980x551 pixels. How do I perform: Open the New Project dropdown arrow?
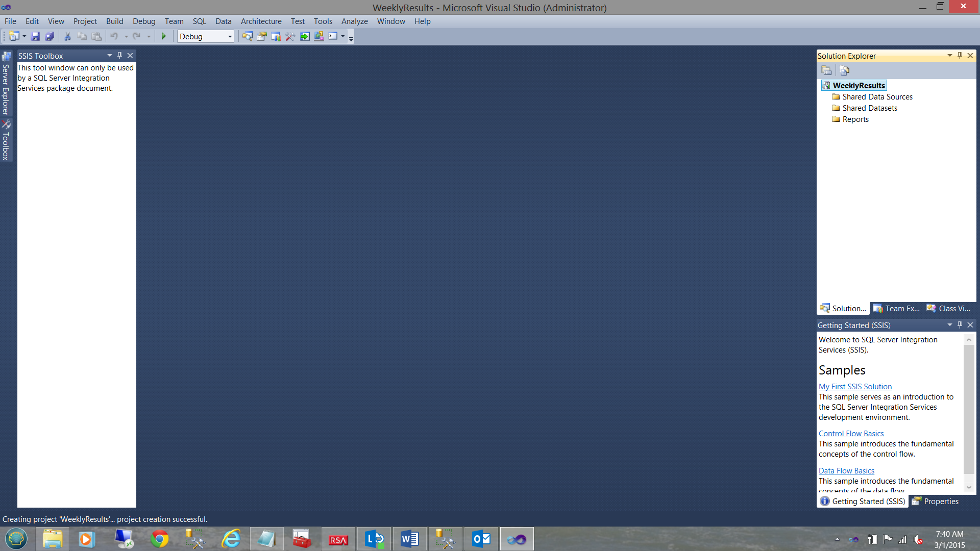pos(24,37)
